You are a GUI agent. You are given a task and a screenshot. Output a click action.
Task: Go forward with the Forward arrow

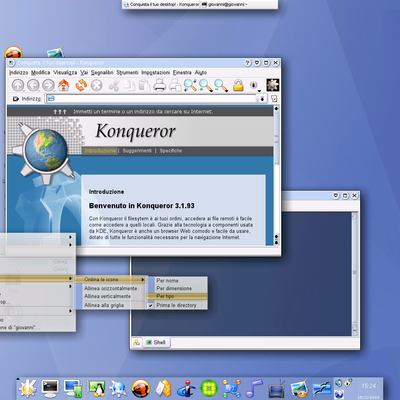coord(48,85)
